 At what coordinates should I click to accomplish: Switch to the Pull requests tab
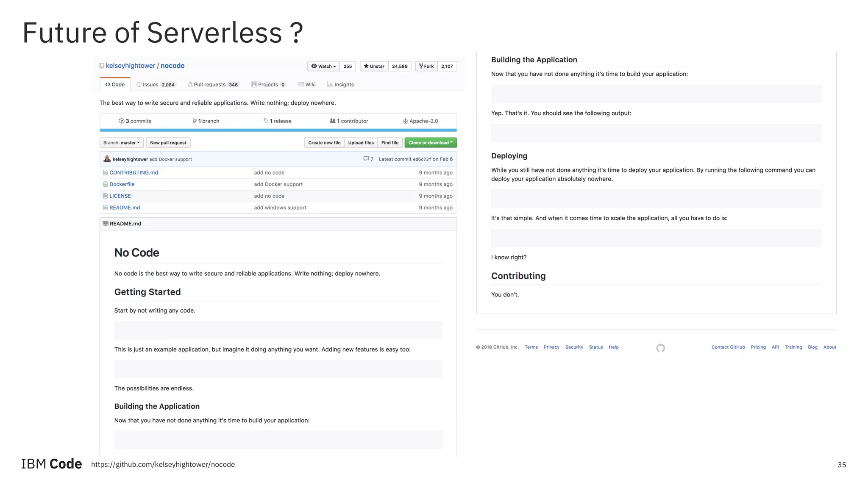[x=213, y=85]
